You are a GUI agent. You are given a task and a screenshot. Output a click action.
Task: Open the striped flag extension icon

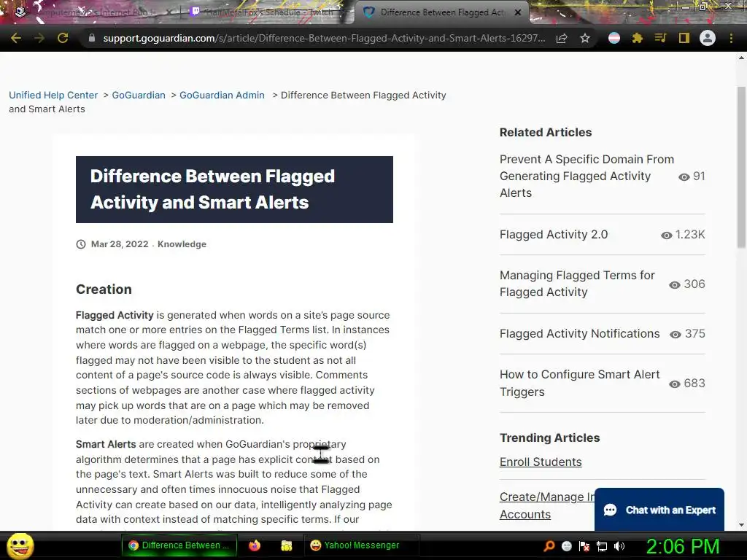614,38
